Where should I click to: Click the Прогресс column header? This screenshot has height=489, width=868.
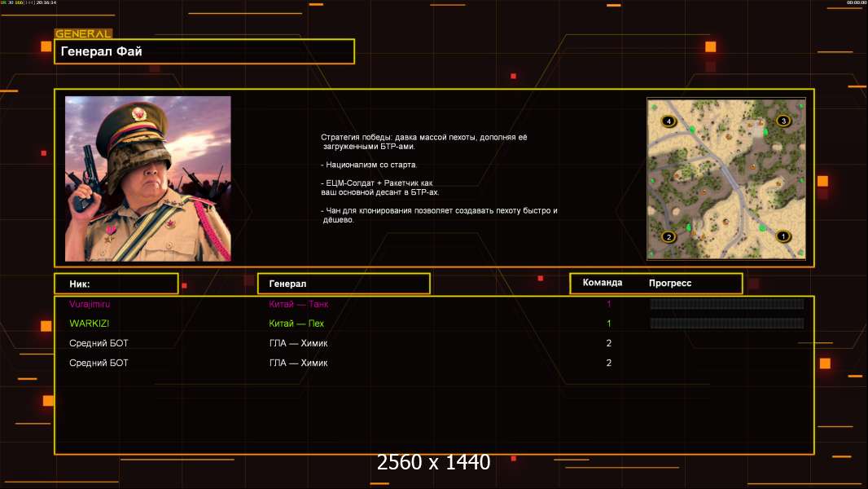pos(670,284)
